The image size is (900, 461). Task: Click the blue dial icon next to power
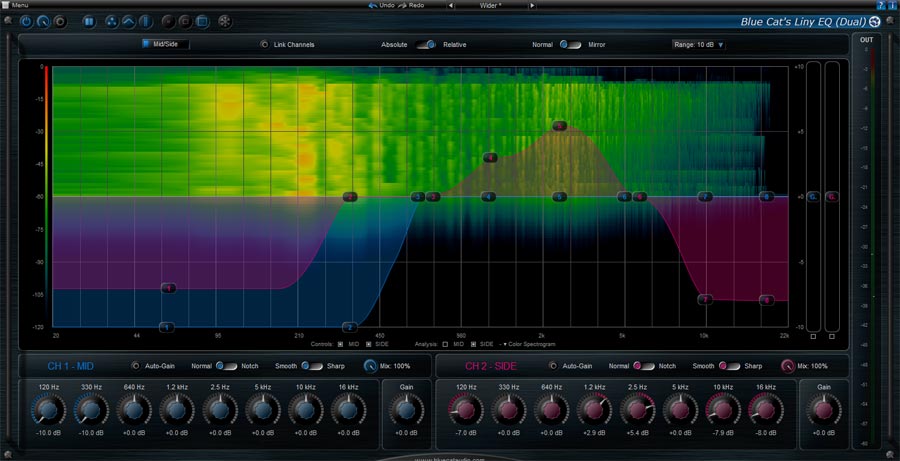[x=44, y=22]
